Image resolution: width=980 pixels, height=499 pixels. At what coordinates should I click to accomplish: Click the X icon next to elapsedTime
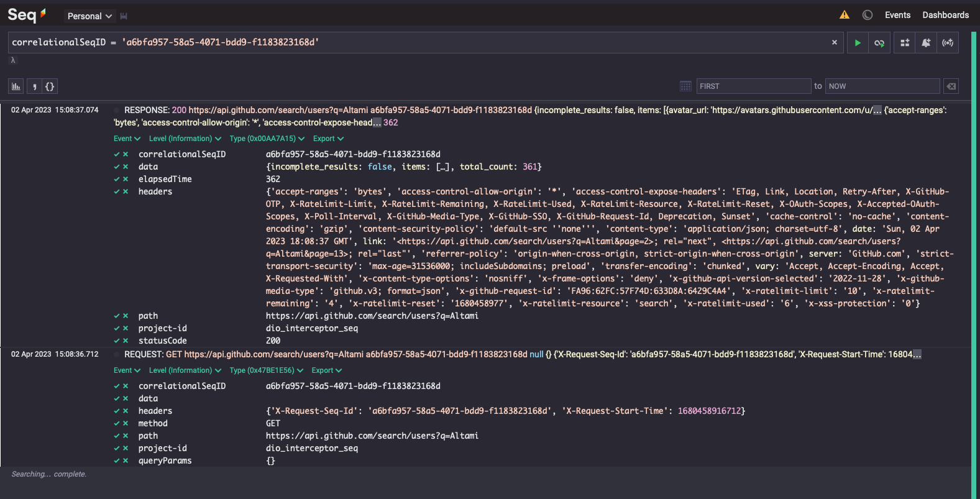pyautogui.click(x=126, y=179)
